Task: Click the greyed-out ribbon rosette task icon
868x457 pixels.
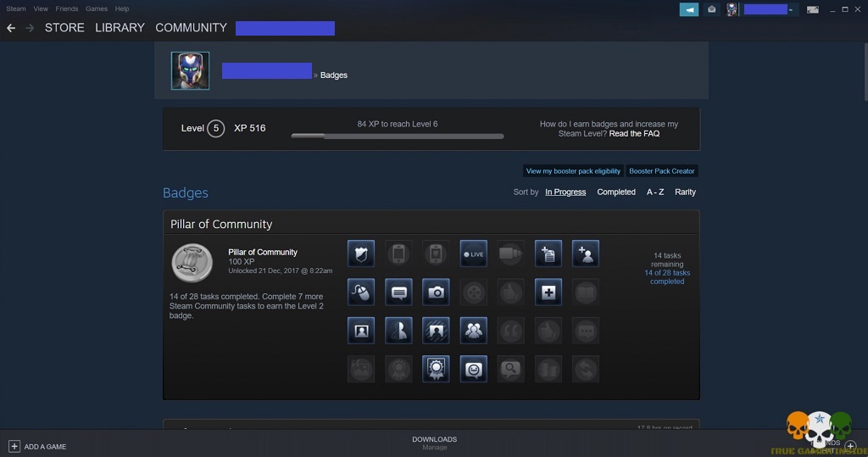Action: [398, 369]
